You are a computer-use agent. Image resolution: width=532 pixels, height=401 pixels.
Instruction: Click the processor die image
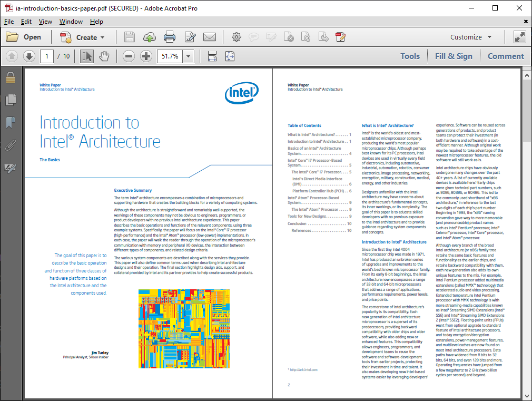coord(184,329)
